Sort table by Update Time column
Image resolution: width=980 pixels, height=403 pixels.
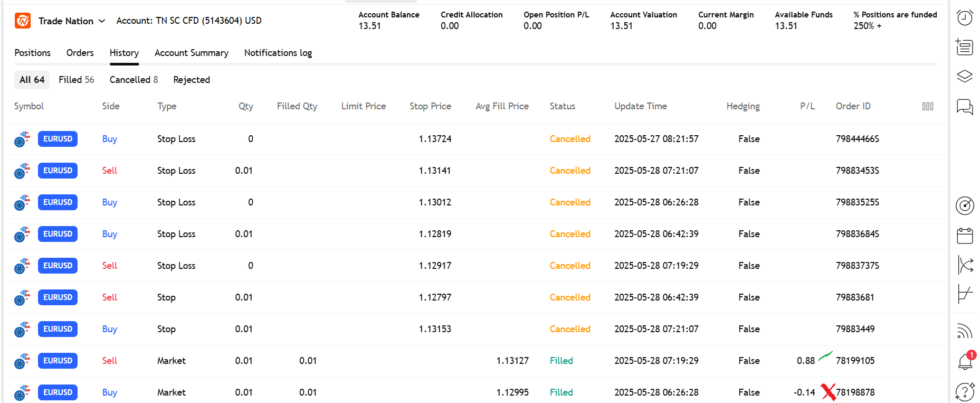pos(640,106)
